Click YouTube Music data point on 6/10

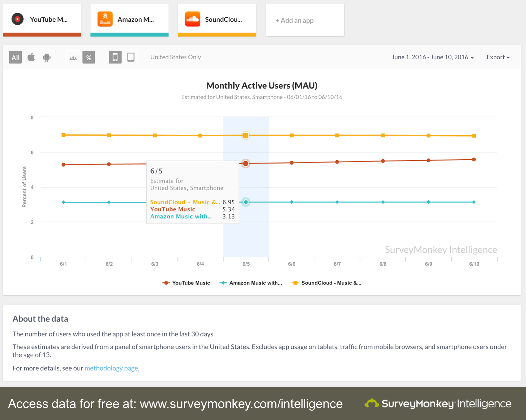474,160
